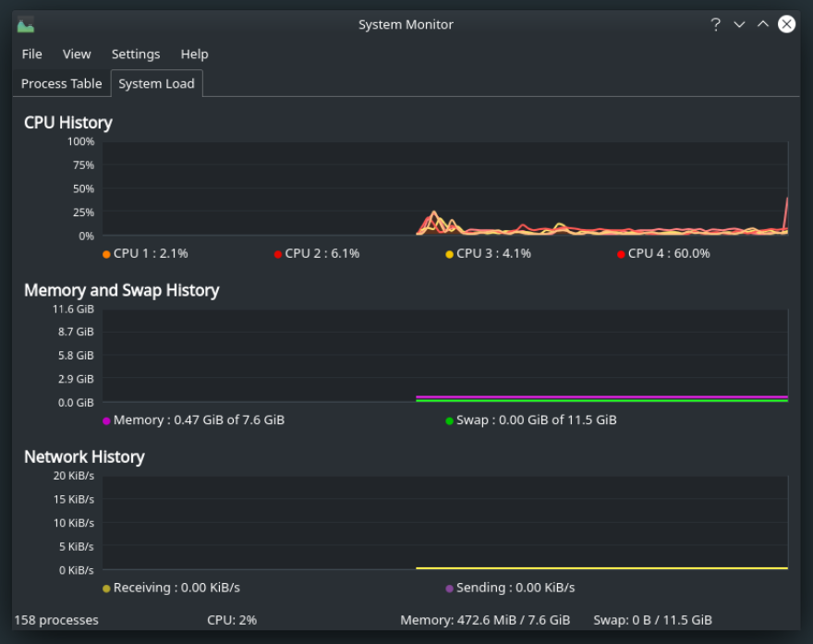
Task: Click the CPU 4 legend color dot
Action: (x=621, y=254)
